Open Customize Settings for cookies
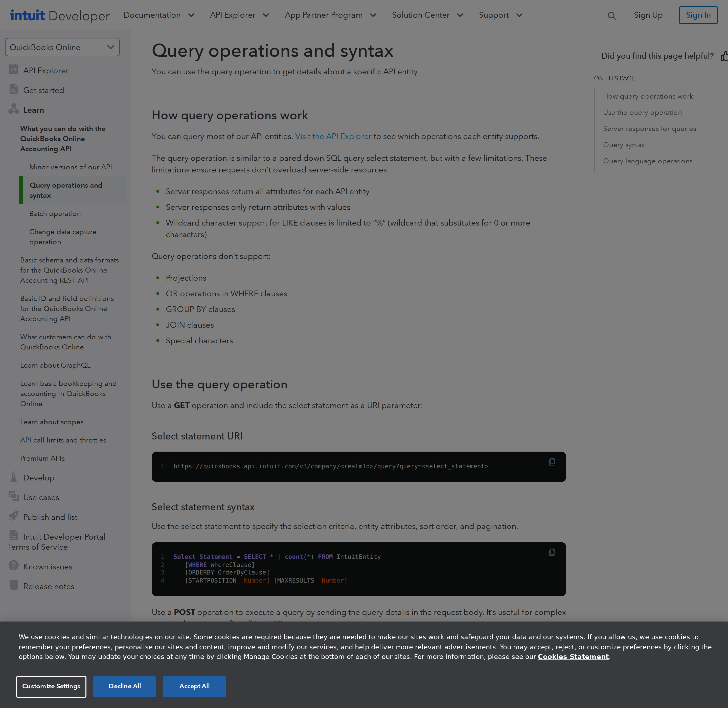 coord(51,687)
